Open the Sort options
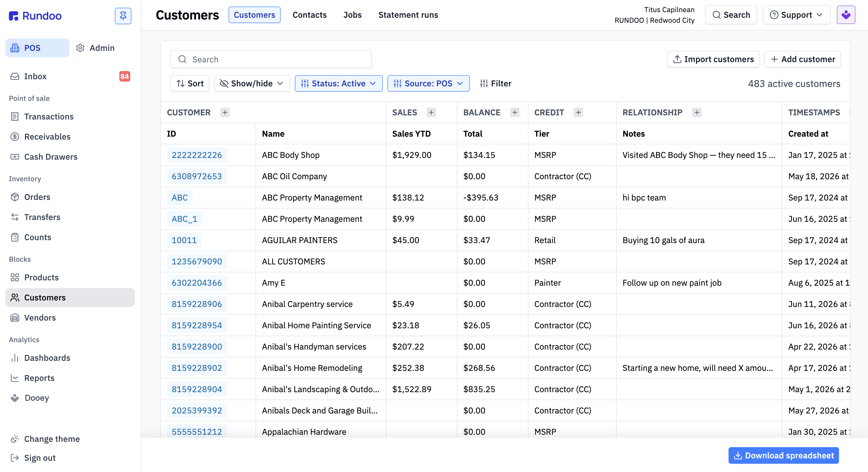 (x=190, y=83)
